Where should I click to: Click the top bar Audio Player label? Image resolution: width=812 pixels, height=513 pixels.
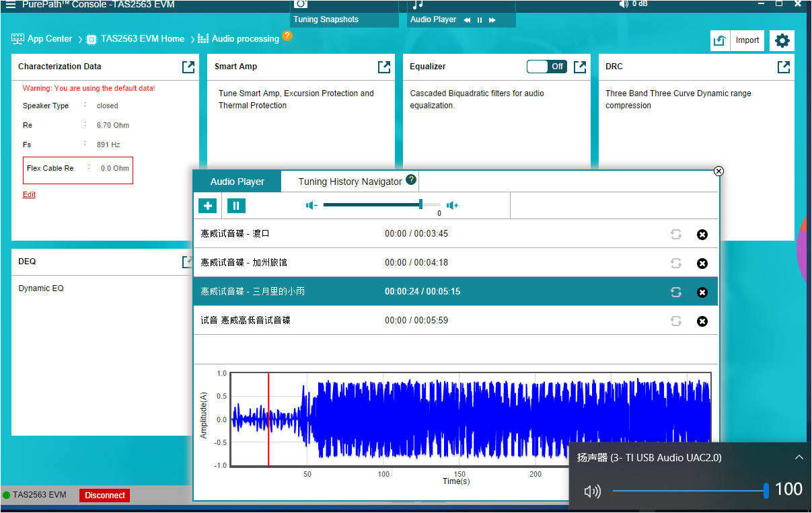click(x=433, y=19)
